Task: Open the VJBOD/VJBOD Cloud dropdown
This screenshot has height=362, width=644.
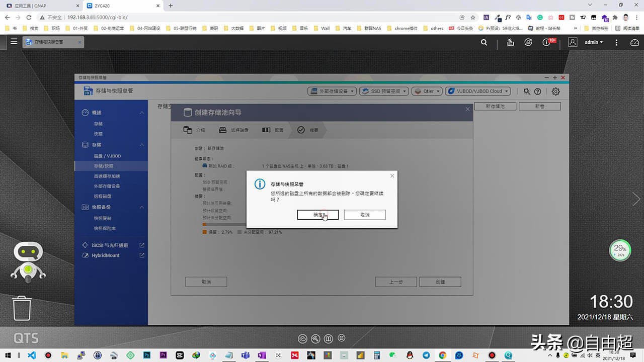Action: click(477, 91)
